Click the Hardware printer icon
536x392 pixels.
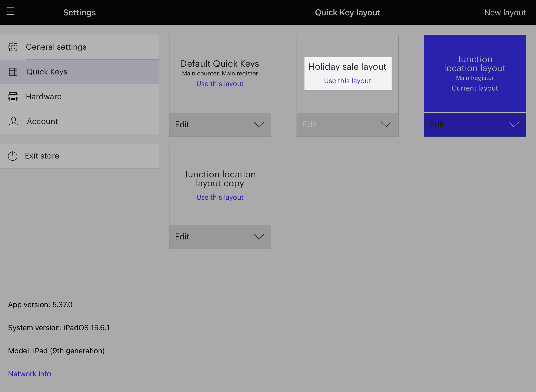point(13,97)
